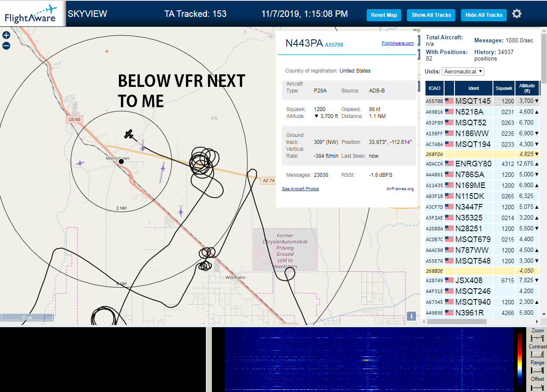Select the ENRGY80 aircraft row

tap(483, 164)
